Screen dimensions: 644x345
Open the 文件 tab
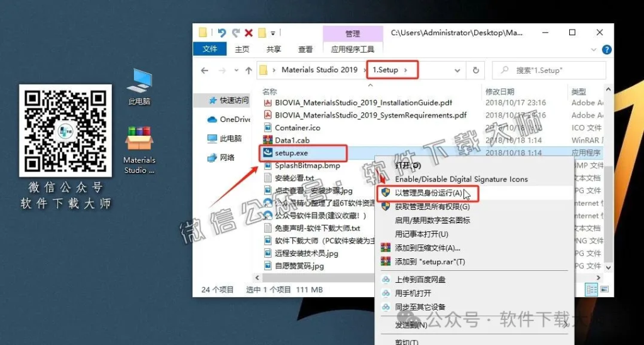tap(210, 49)
